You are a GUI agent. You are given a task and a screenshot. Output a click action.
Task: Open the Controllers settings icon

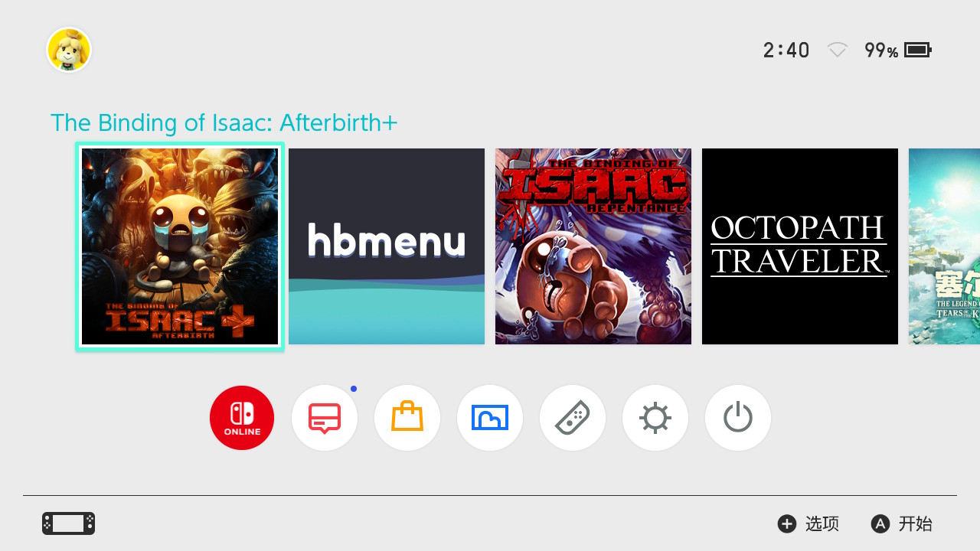tap(573, 418)
